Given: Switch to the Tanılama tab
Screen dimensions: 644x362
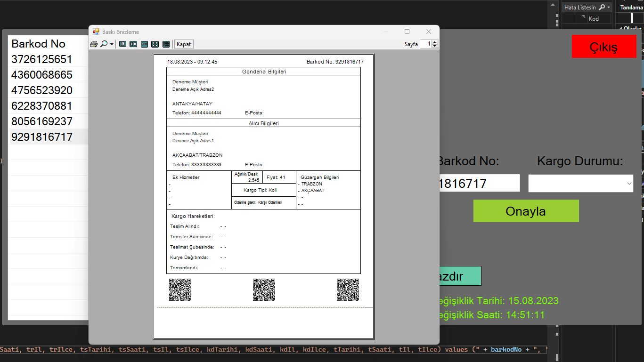Looking at the screenshot, I should (x=630, y=7).
